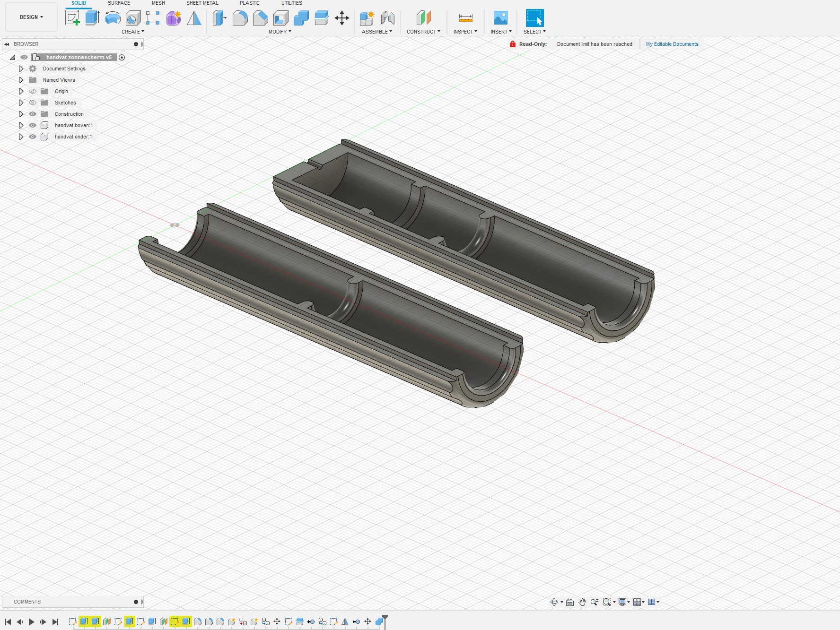Click the Joint tool icon
The width and height of the screenshot is (840, 630).
pyautogui.click(x=387, y=18)
